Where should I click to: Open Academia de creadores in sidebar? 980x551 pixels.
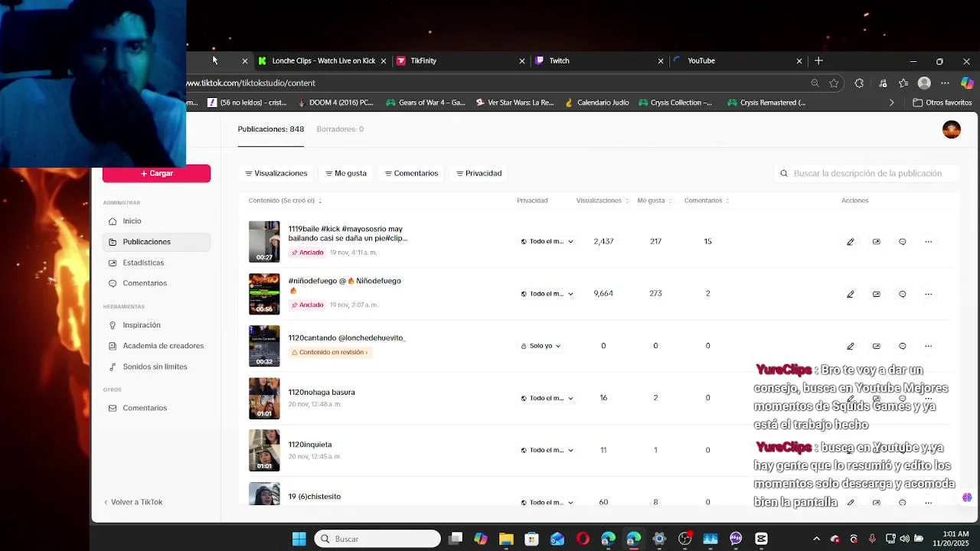click(156, 346)
